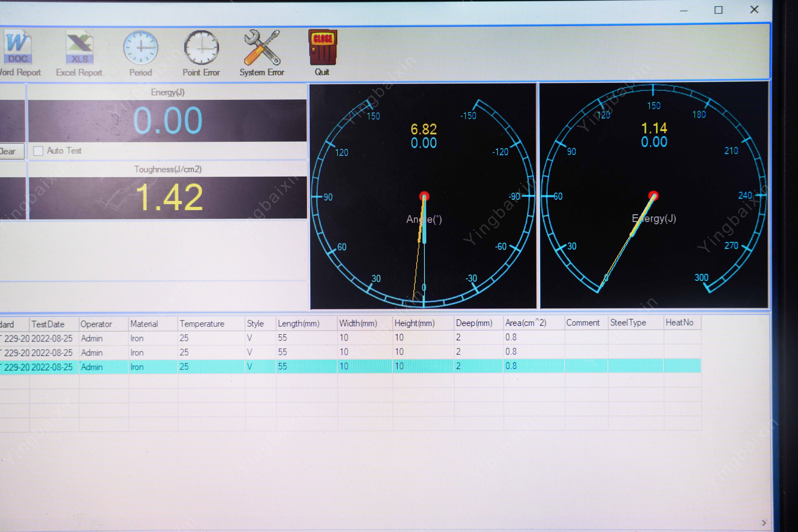Maximize the application window
Viewport: 798px width, 532px height.
(718, 10)
